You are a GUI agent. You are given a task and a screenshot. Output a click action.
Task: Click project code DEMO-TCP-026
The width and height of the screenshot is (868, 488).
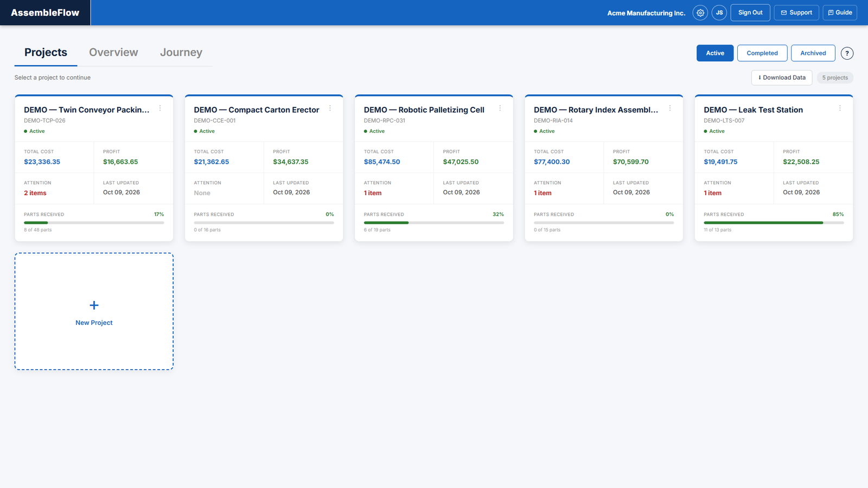44,120
